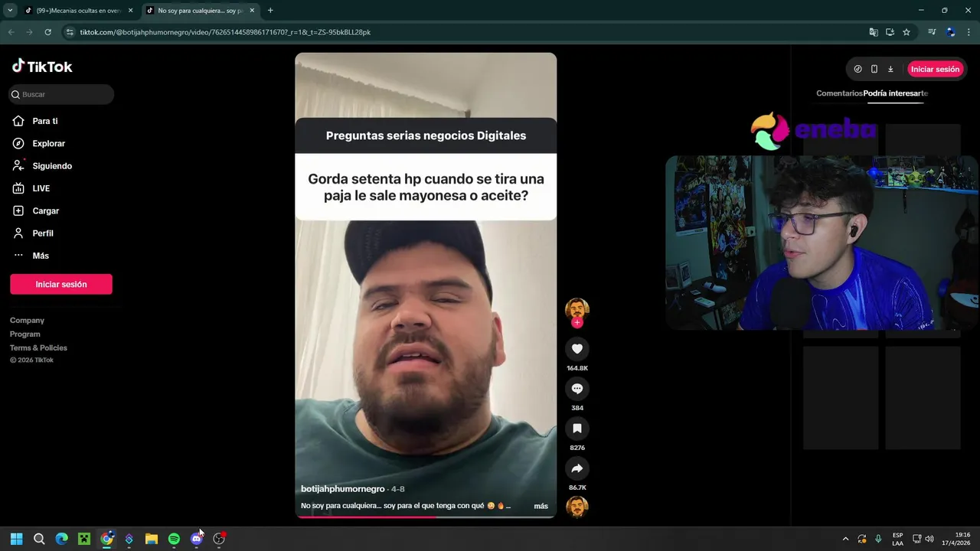Open OBS Studio from the taskbar
The height and width of the screenshot is (551, 980).
pyautogui.click(x=219, y=539)
